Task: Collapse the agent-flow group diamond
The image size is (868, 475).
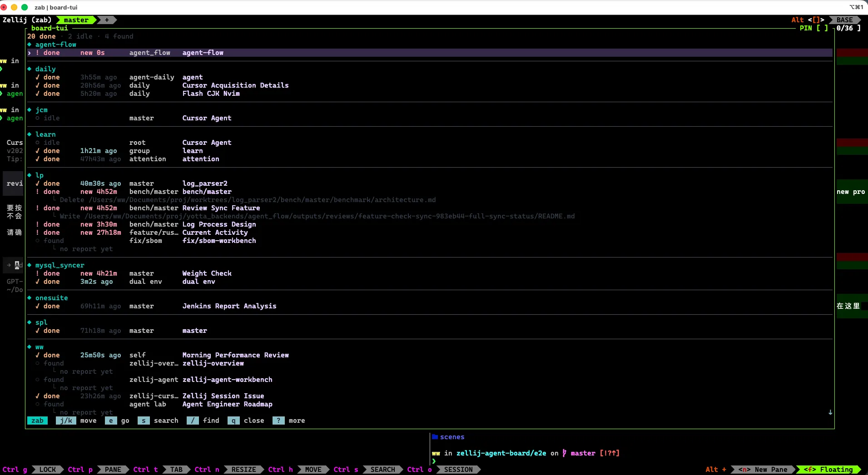Action: coord(30,45)
